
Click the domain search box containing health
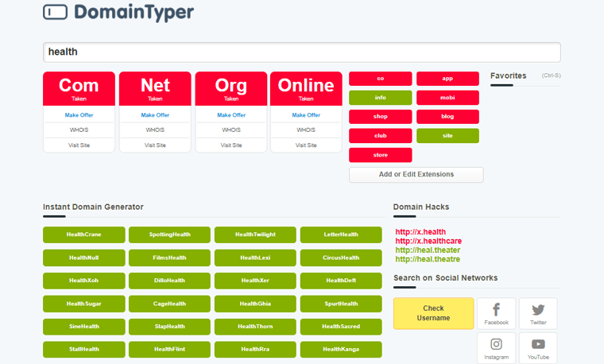[x=301, y=52]
